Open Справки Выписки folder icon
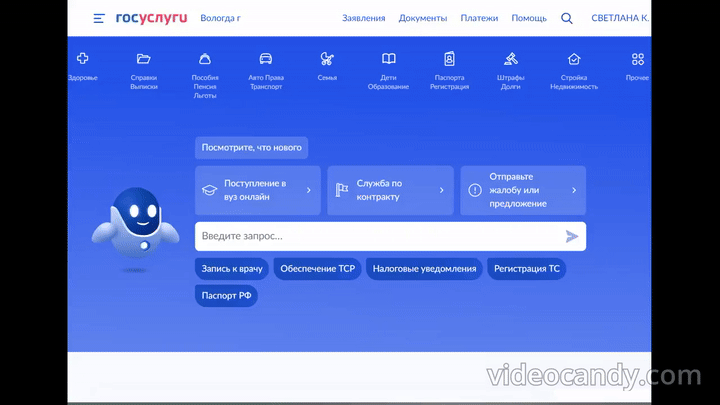Screen dimensions: 720x405 pyautogui.click(x=143, y=59)
